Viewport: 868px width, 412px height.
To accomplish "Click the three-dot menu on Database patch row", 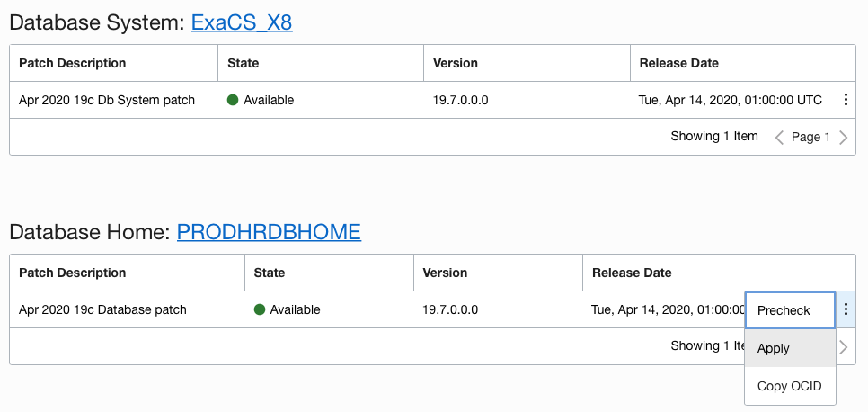I will 846,309.
